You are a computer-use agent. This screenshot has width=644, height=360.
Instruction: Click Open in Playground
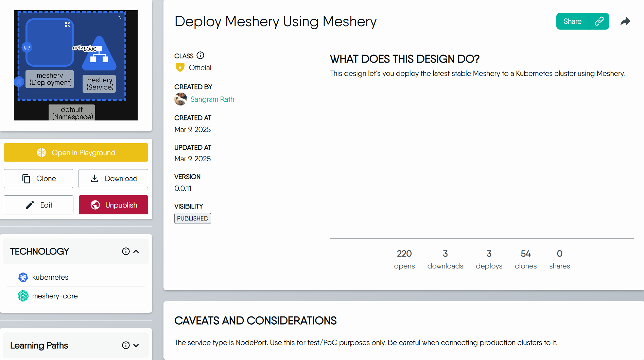tap(76, 152)
